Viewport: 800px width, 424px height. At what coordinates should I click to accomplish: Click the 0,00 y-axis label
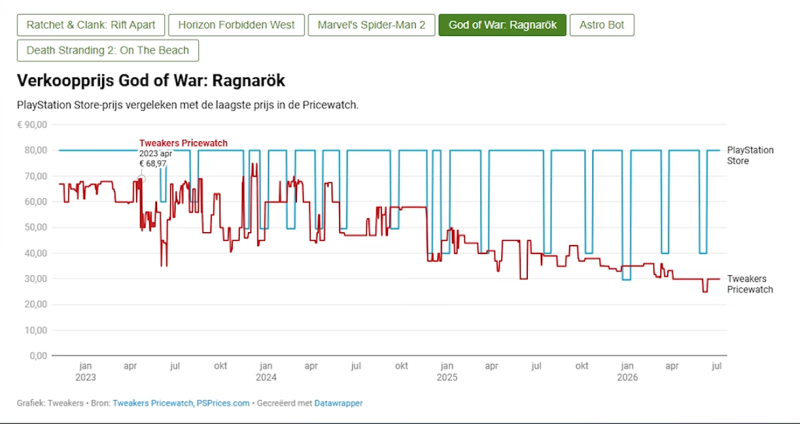pyautogui.click(x=38, y=356)
